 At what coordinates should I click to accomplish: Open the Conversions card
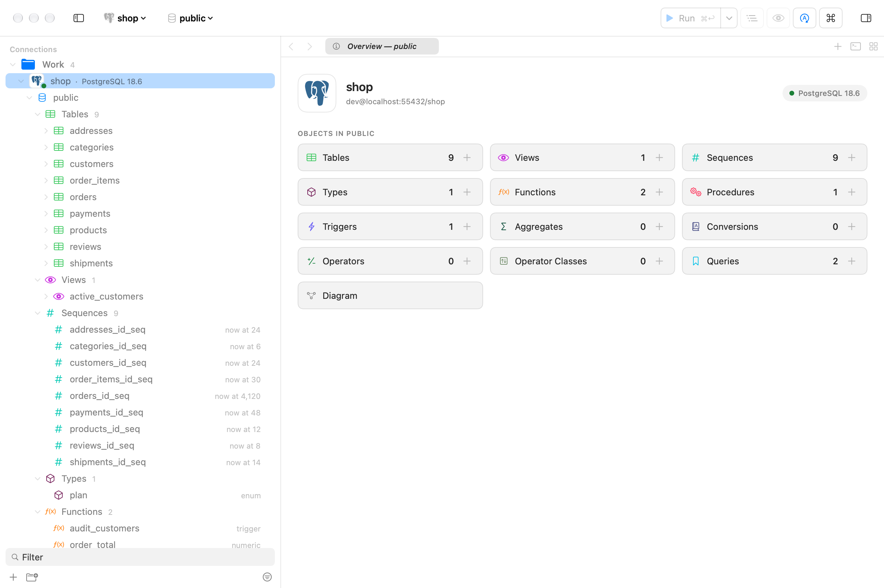[774, 226]
